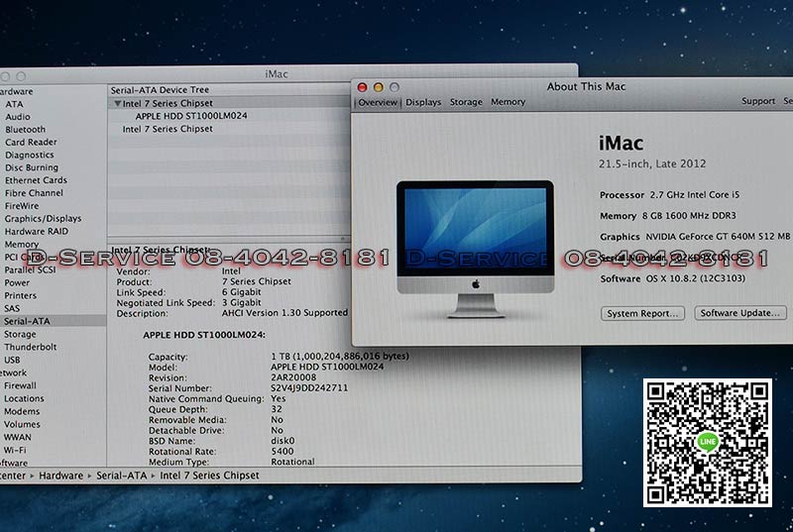Viewport: 793px width, 532px height.
Task: Click Serial-ATA in the bottom path bar
Action: tap(121, 476)
